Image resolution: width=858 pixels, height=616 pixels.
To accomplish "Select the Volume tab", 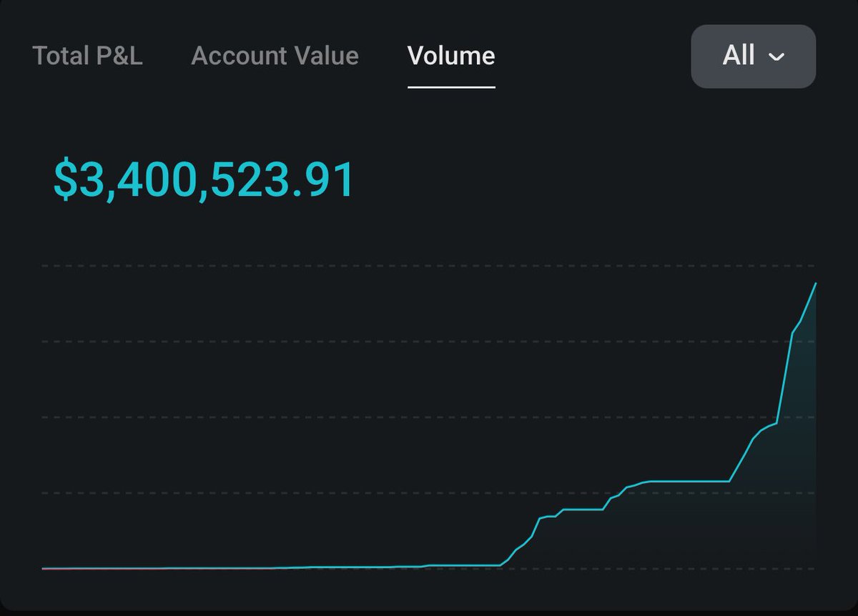I will point(451,56).
